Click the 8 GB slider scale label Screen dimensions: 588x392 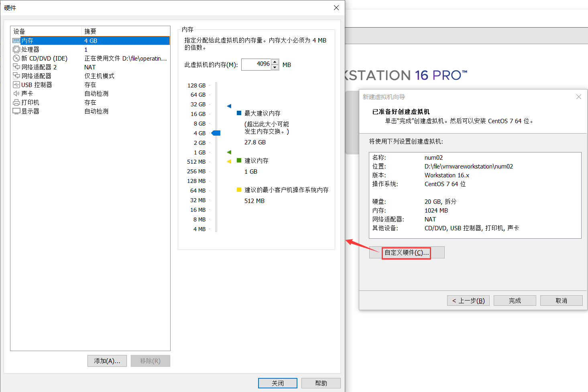[x=200, y=124]
